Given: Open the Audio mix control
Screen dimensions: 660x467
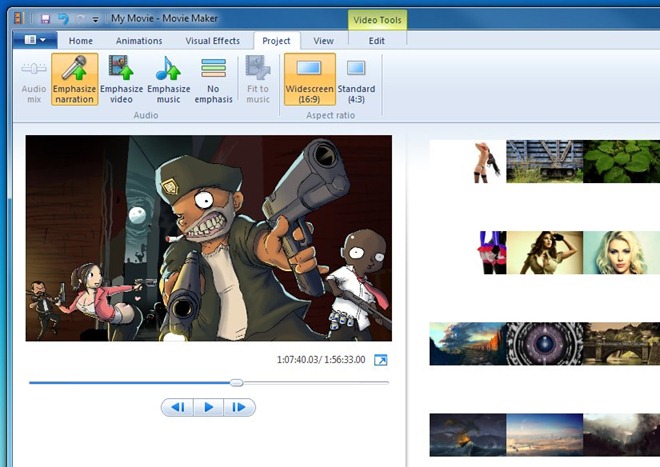Looking at the screenshot, I should click(x=34, y=80).
